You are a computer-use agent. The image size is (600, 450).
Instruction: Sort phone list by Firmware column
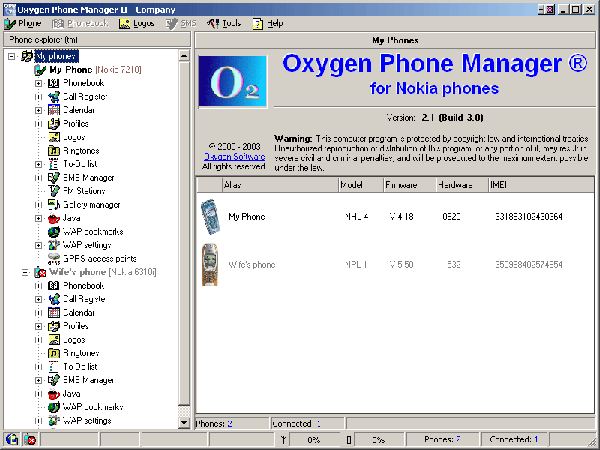[410, 185]
